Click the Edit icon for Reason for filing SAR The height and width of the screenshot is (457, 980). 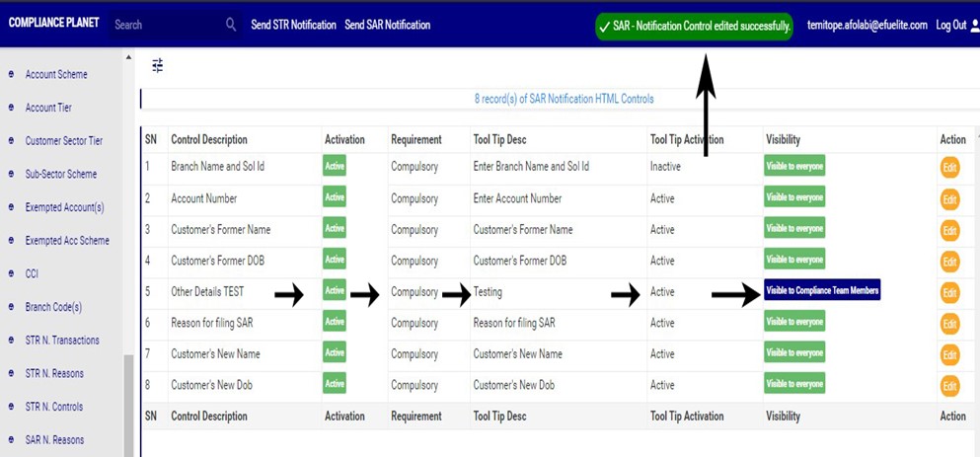click(949, 324)
